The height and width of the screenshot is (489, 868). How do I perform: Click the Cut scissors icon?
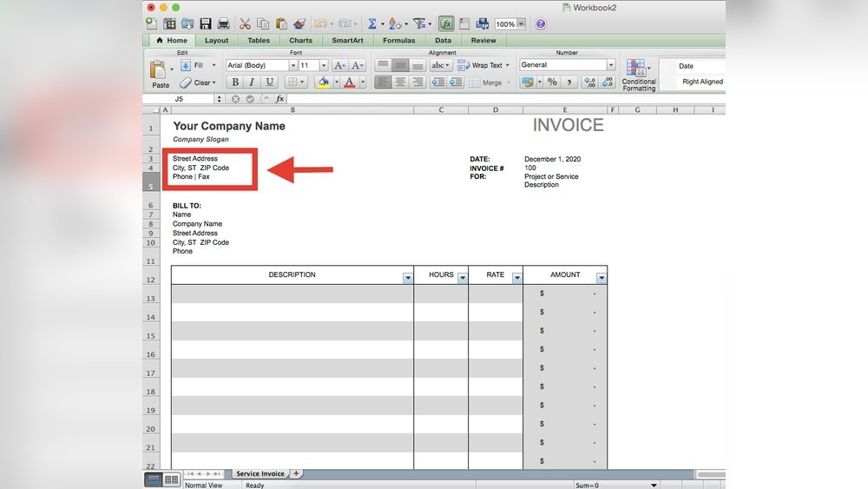[x=245, y=24]
